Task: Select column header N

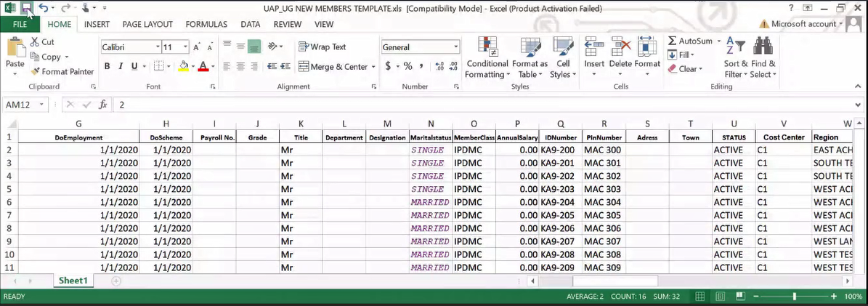Action: [431, 124]
